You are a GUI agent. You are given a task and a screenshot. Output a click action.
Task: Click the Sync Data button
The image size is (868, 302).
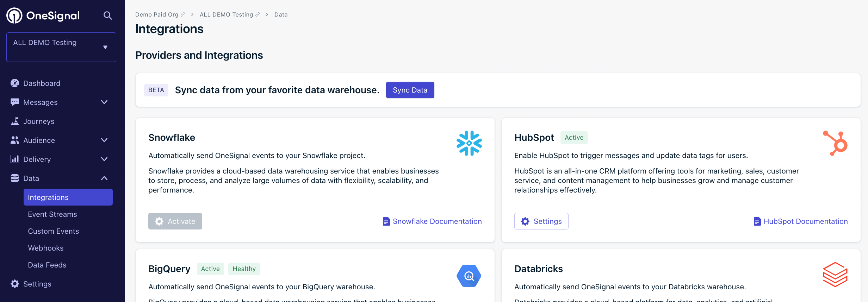pos(410,90)
